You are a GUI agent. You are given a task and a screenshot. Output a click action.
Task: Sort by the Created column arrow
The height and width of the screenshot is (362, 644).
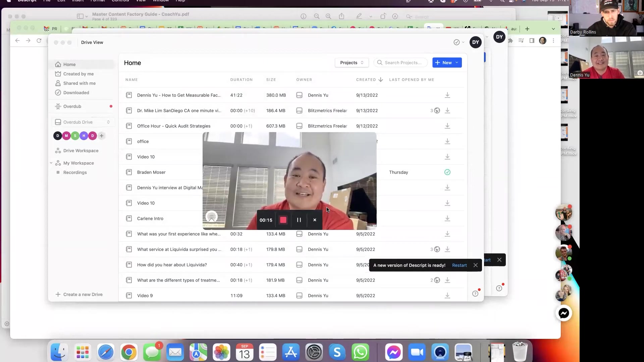pyautogui.click(x=380, y=80)
